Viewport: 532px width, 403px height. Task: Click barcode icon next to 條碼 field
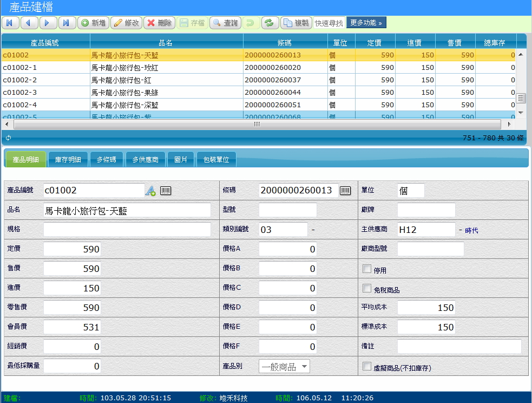pos(345,191)
